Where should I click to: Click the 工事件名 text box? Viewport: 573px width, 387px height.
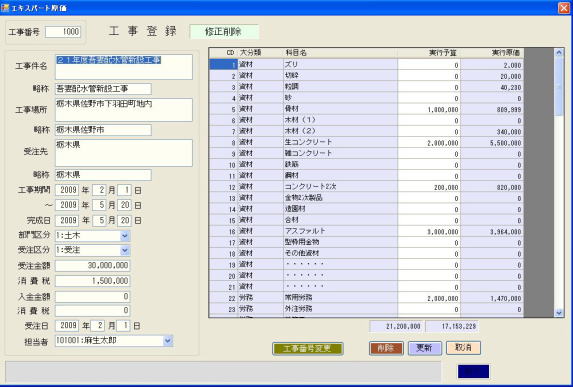(x=124, y=67)
